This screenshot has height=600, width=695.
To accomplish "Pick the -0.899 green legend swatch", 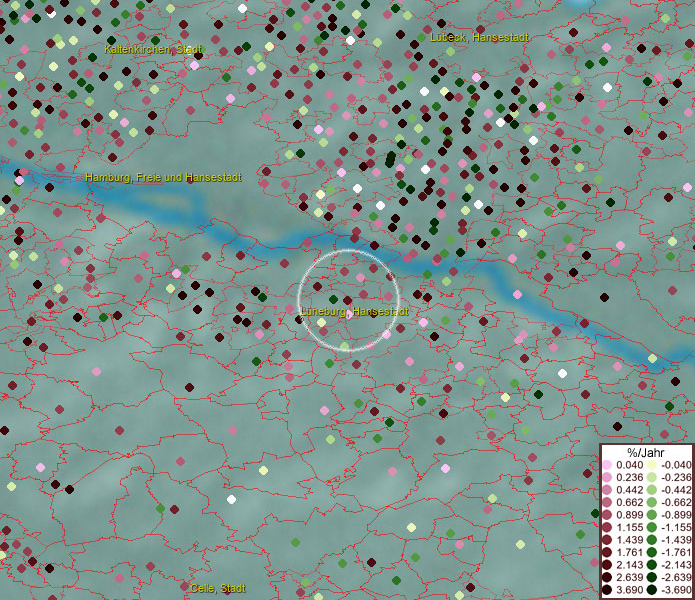I will point(652,515).
